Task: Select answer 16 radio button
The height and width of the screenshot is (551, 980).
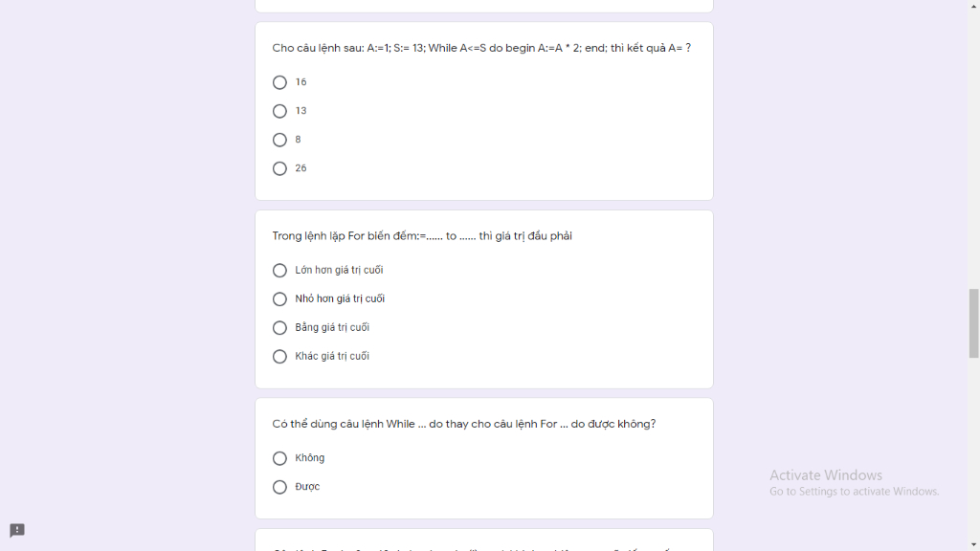Action: pyautogui.click(x=279, y=82)
